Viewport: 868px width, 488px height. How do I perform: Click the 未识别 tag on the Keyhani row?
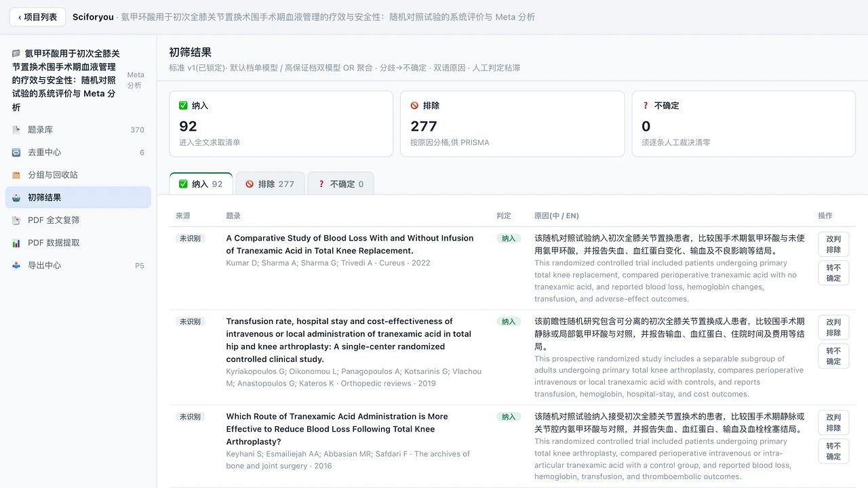tap(190, 417)
